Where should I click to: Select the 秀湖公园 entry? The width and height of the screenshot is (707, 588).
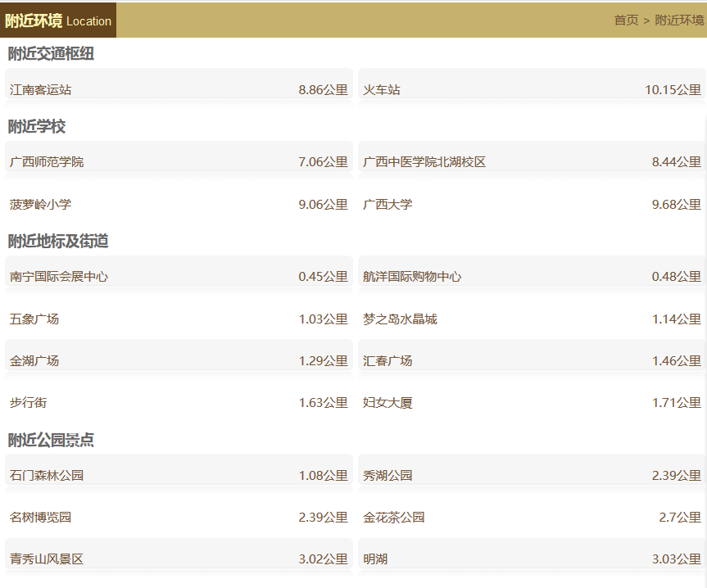pos(387,475)
